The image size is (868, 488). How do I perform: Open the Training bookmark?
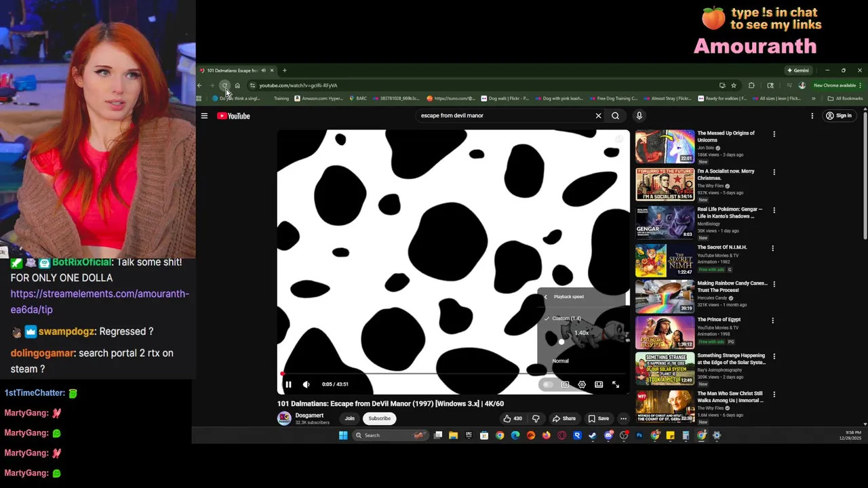281,98
